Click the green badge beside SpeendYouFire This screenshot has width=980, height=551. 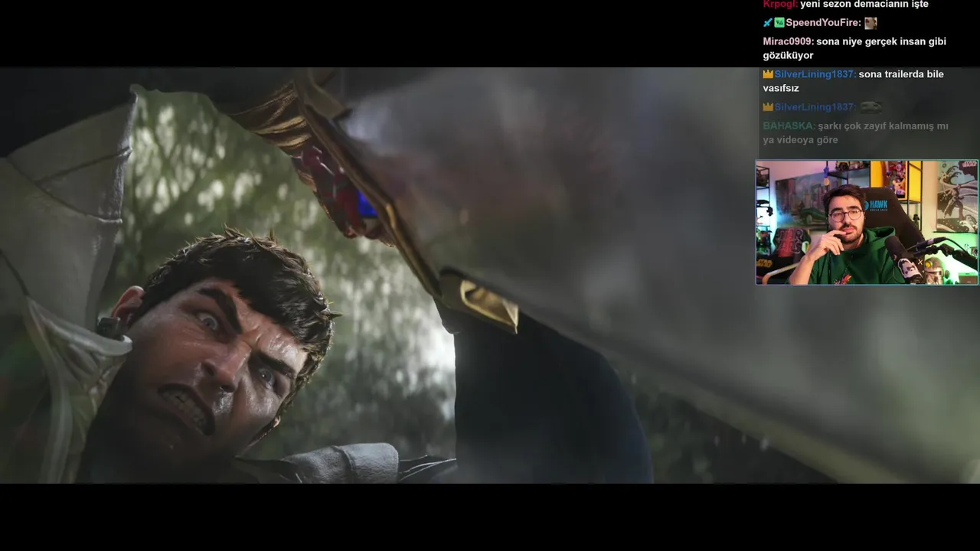779,23
